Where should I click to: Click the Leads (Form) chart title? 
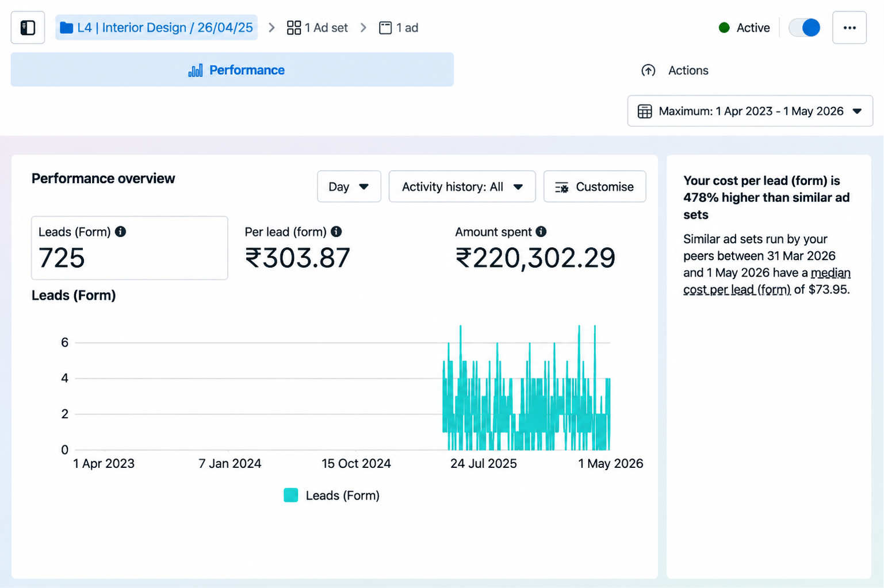74,295
